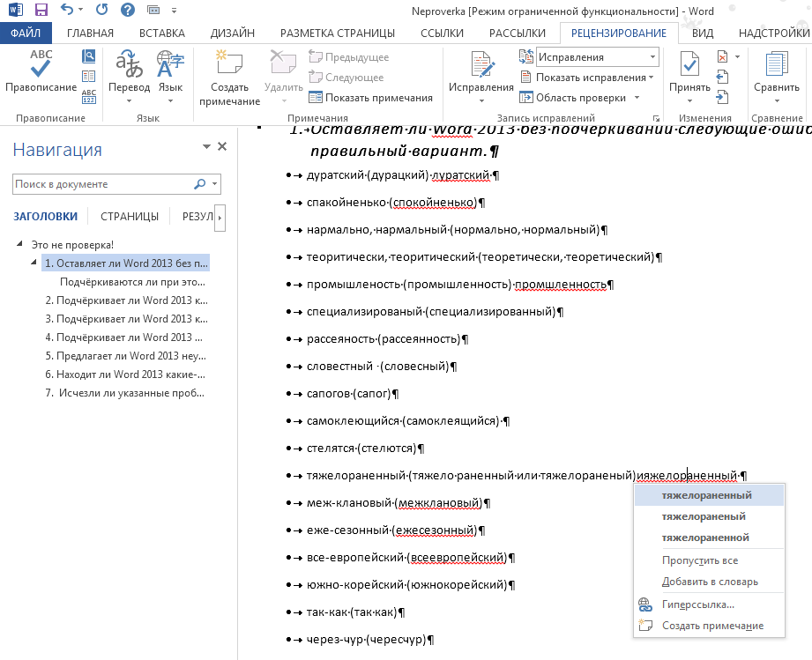Click Создать примечание in the ribbon

[229, 78]
